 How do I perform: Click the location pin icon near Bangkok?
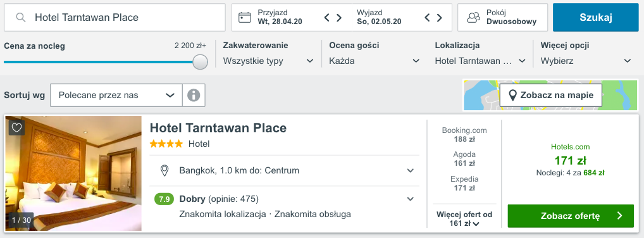point(164,170)
